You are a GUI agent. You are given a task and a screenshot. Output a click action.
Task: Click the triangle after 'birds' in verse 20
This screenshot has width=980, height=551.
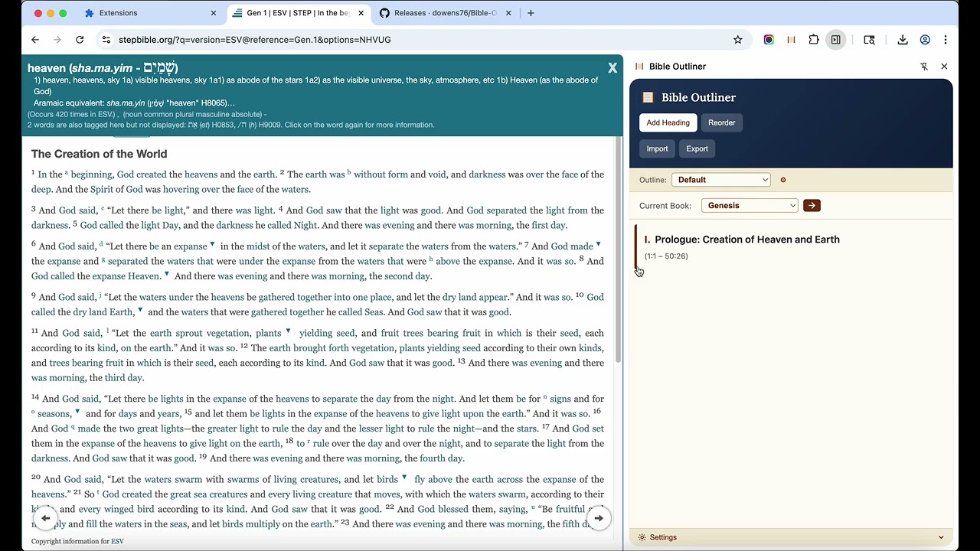(x=404, y=478)
